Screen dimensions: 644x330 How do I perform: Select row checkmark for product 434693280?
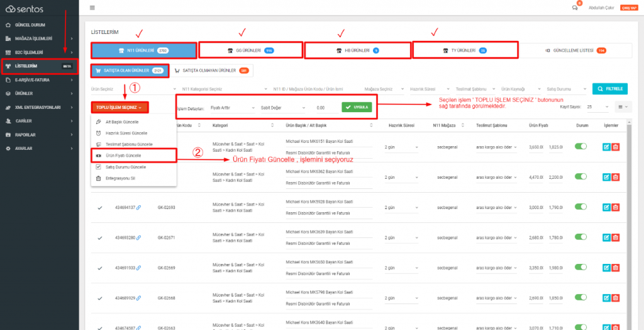pos(100,237)
